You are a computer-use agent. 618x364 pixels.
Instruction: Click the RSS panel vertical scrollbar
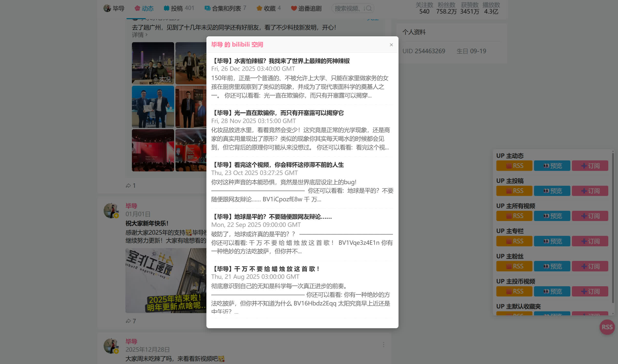coord(613,228)
